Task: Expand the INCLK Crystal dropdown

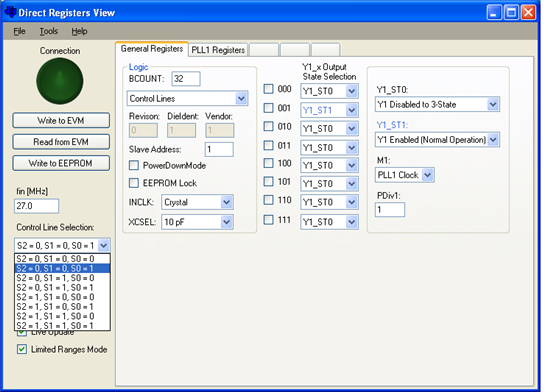Action: [x=227, y=202]
